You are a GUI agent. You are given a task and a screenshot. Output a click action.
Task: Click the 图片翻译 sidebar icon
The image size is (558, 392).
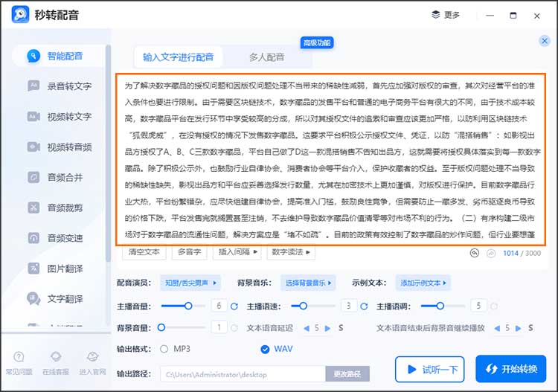33,269
